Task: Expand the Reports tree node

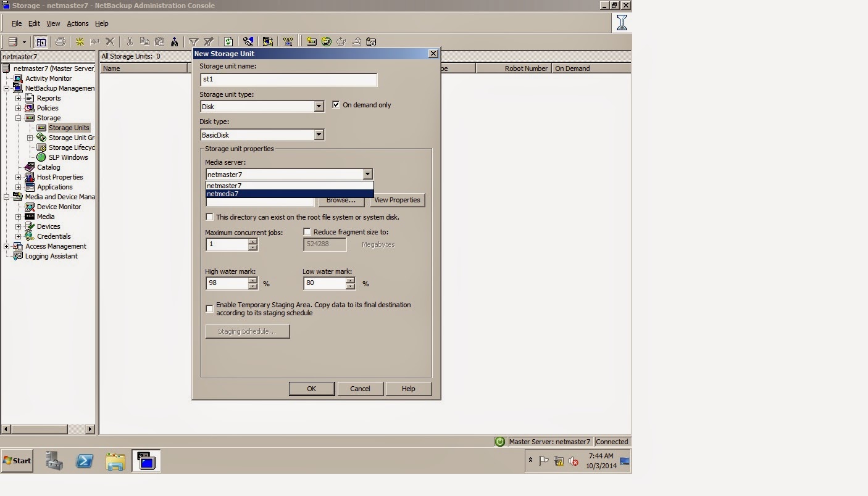Action: point(19,98)
